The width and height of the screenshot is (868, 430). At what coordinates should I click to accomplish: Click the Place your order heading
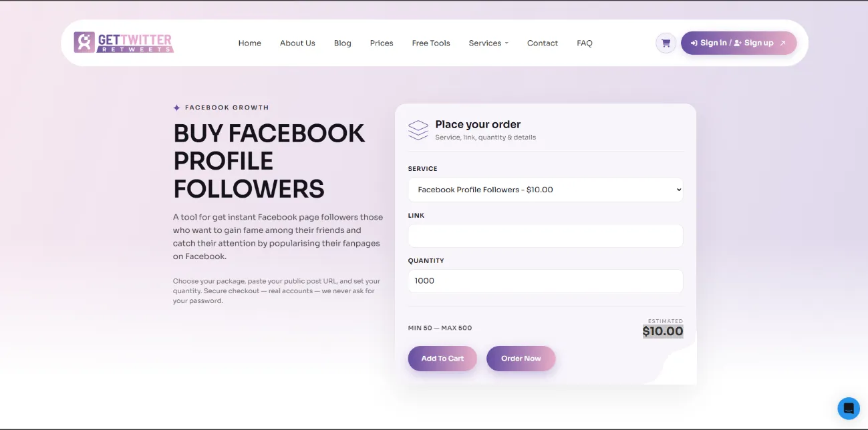click(x=478, y=124)
